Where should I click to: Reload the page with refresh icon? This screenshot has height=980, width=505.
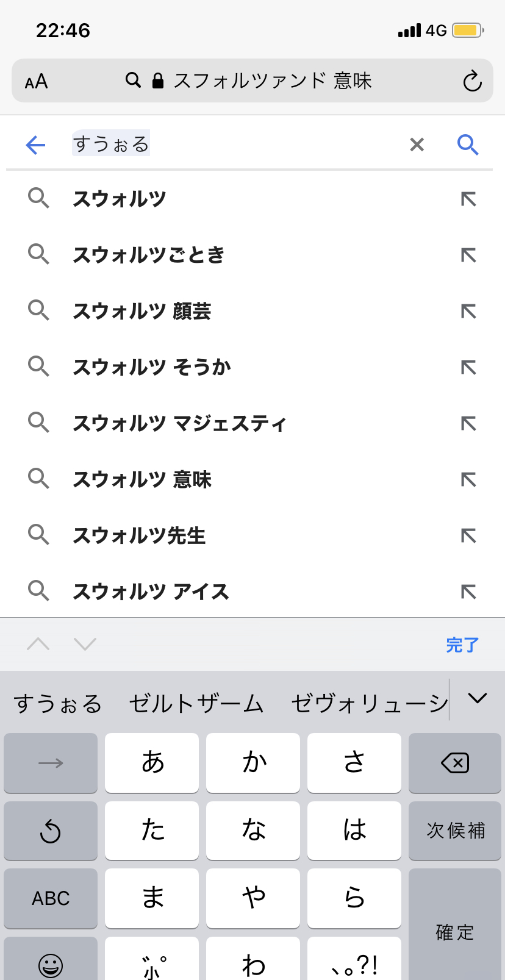click(x=472, y=81)
